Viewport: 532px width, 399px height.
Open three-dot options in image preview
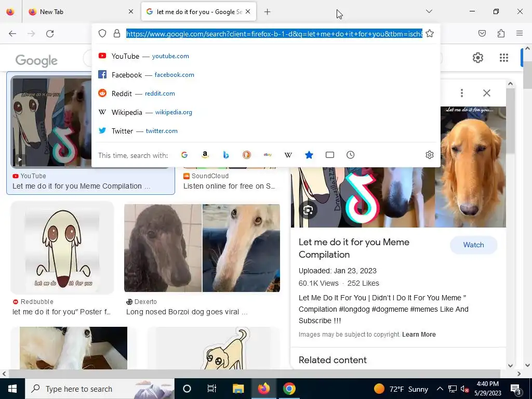click(462, 93)
